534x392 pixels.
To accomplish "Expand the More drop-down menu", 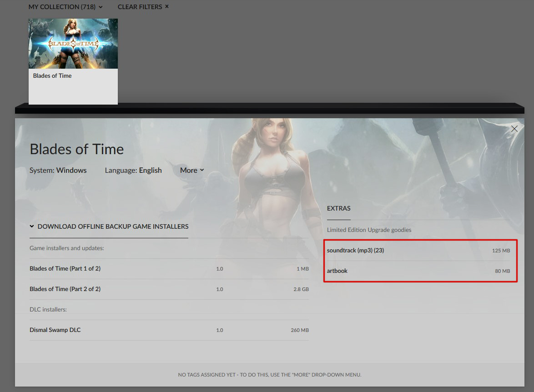I will [x=192, y=170].
